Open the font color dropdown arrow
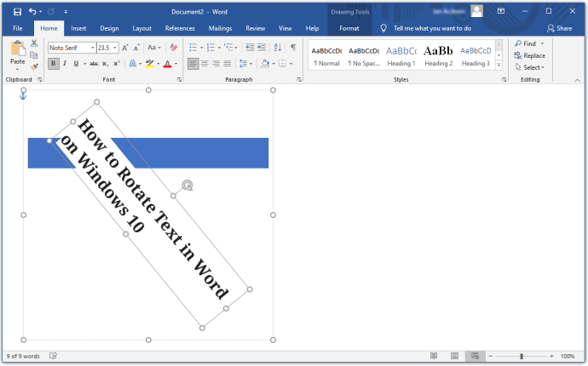 176,64
